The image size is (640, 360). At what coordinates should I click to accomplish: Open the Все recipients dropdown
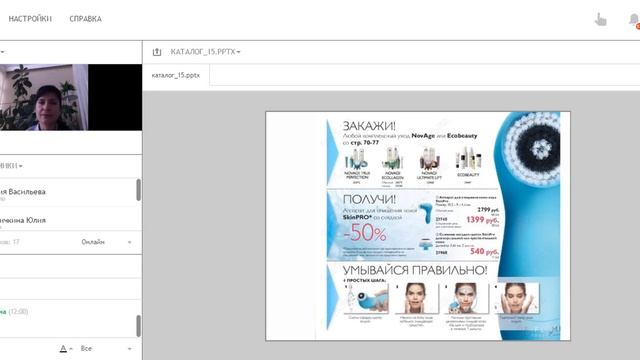click(106, 349)
